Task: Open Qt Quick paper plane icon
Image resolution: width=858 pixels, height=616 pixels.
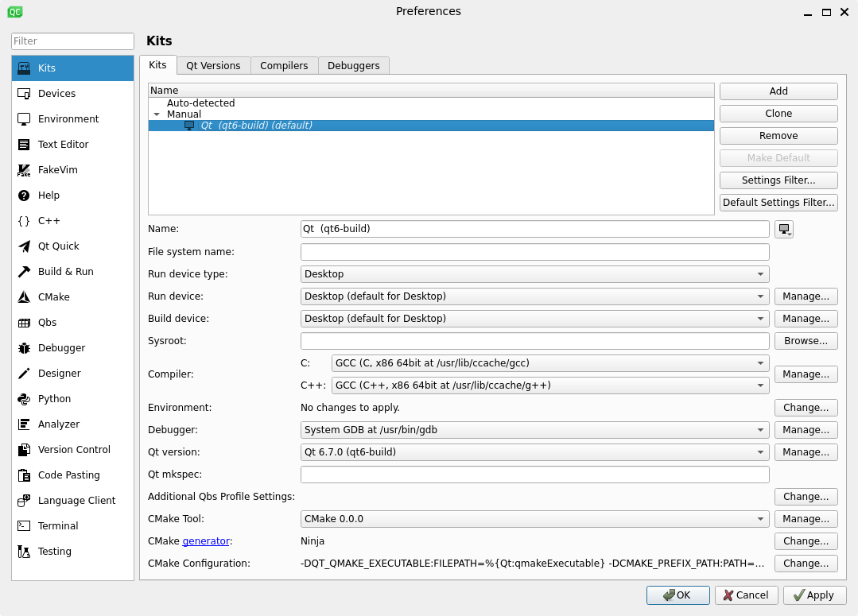Action: point(24,246)
